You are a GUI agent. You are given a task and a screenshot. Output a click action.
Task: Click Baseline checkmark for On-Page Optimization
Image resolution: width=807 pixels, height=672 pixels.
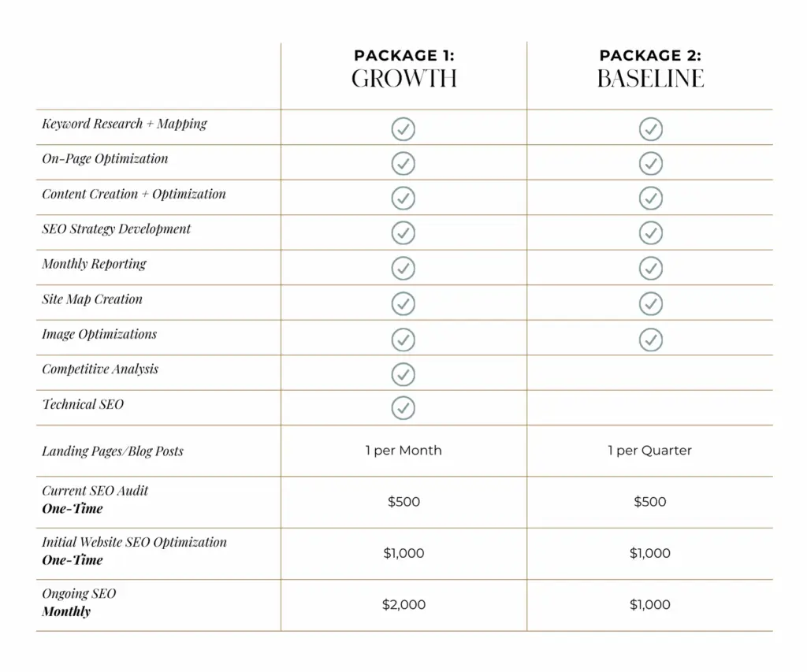[650, 163]
